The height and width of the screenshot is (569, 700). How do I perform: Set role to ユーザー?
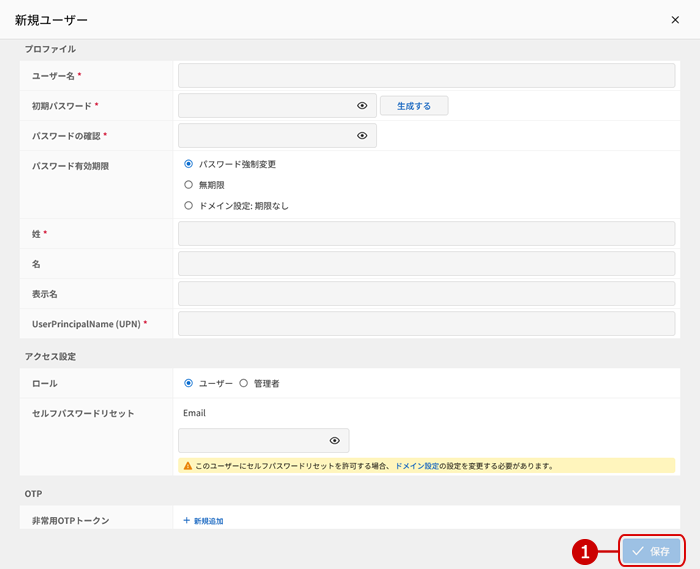point(188,383)
